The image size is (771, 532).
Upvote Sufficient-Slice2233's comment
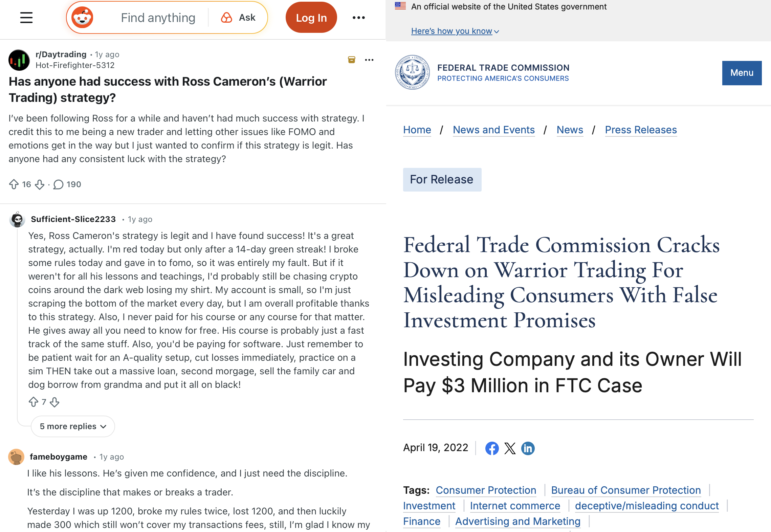34,402
